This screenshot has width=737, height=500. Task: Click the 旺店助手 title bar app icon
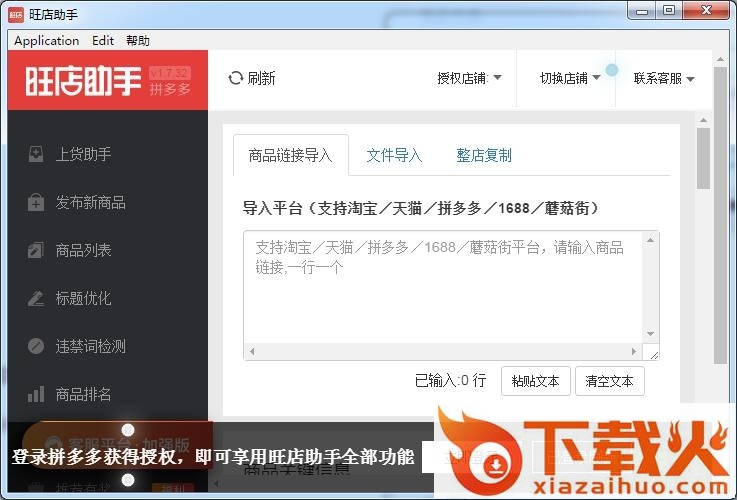pyautogui.click(x=16, y=15)
